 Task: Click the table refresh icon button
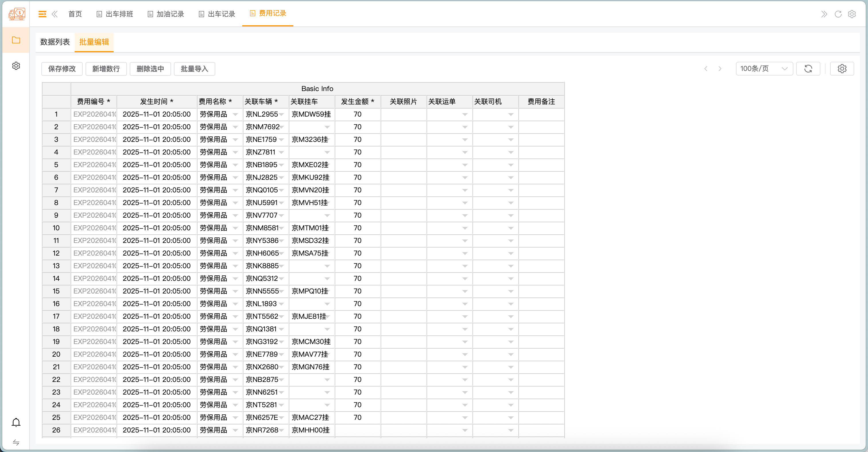click(808, 69)
